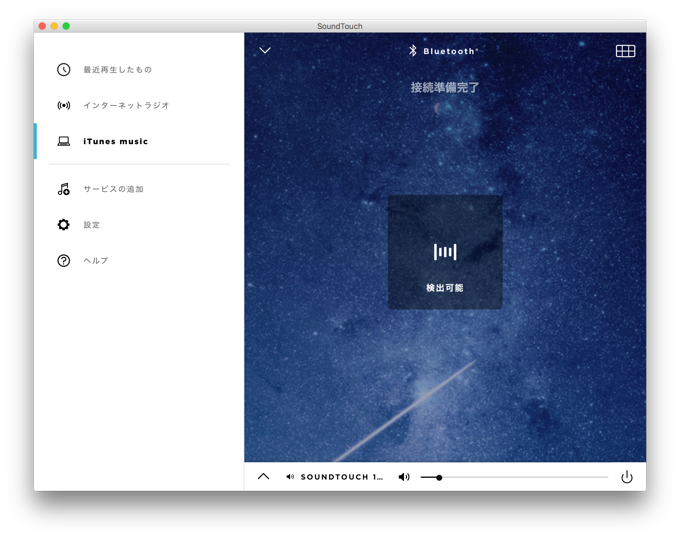Click the Bluetooth source title

pyautogui.click(x=449, y=51)
